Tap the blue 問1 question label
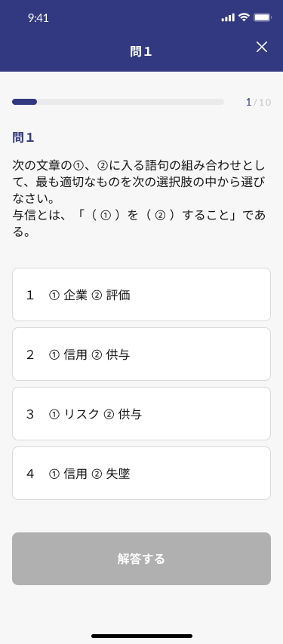283x644 pixels. pyautogui.click(x=23, y=138)
